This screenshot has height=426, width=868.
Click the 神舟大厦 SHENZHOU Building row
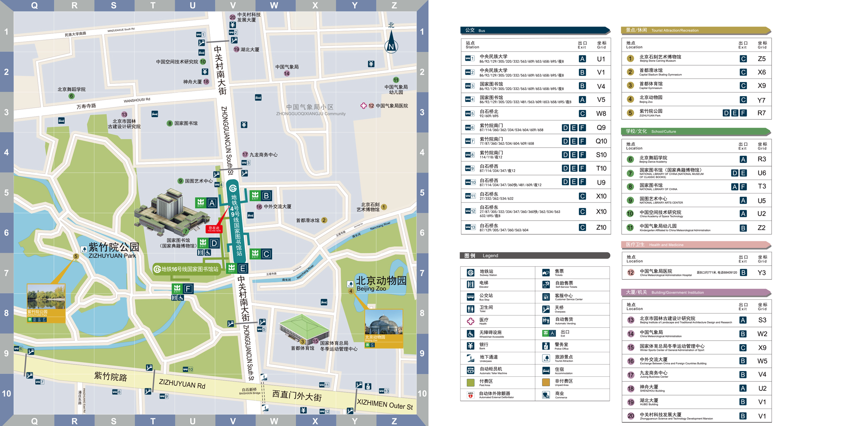coord(697,388)
